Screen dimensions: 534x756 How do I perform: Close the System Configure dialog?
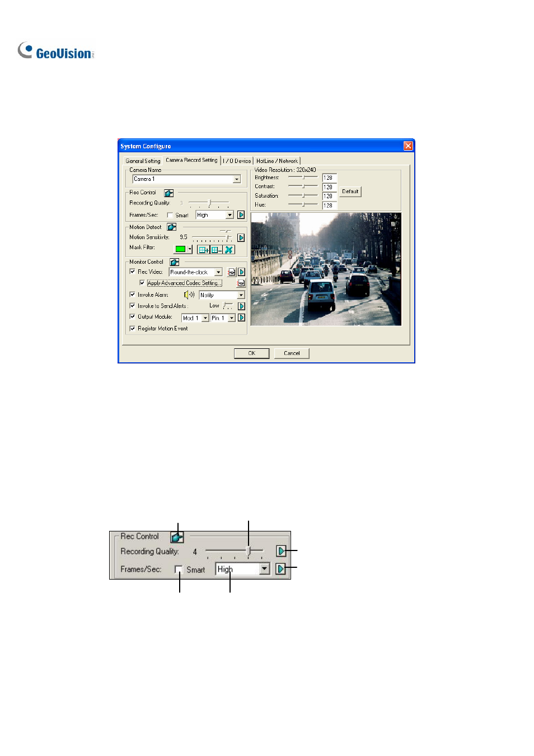point(408,146)
